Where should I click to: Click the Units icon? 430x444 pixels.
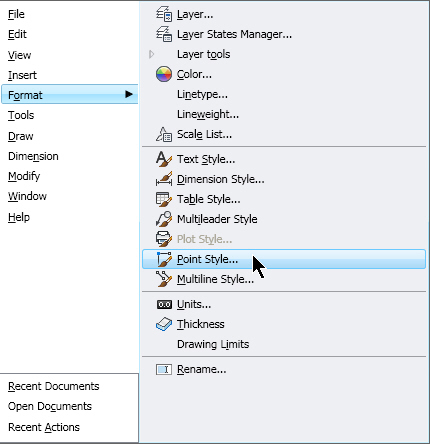click(164, 304)
